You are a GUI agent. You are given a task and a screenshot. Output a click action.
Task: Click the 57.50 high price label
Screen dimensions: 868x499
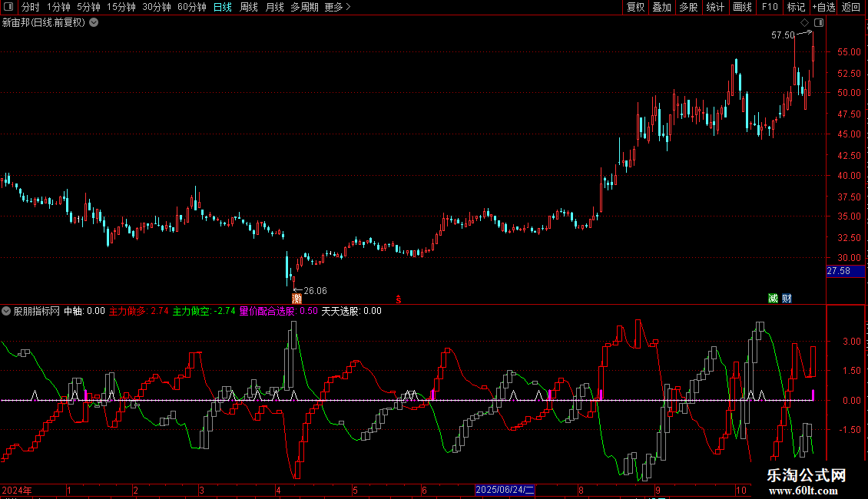pos(783,35)
